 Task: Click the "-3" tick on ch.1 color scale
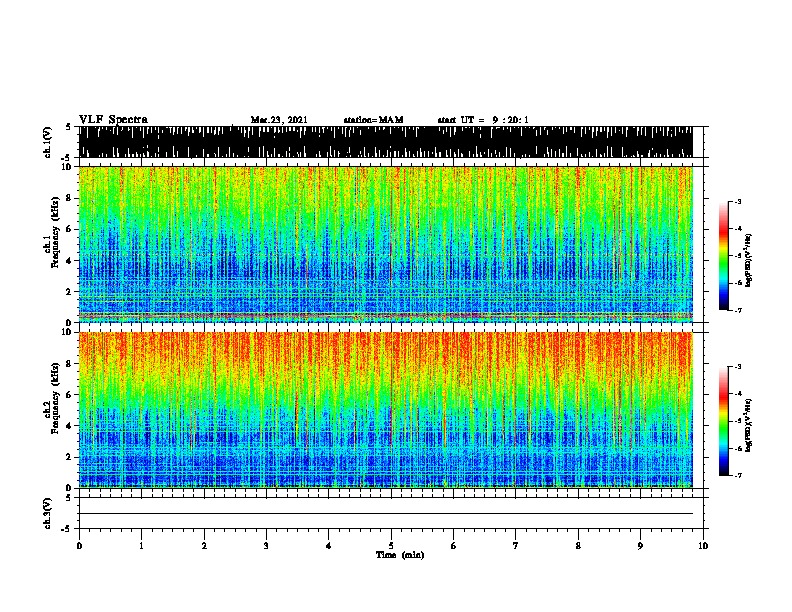[x=737, y=201]
